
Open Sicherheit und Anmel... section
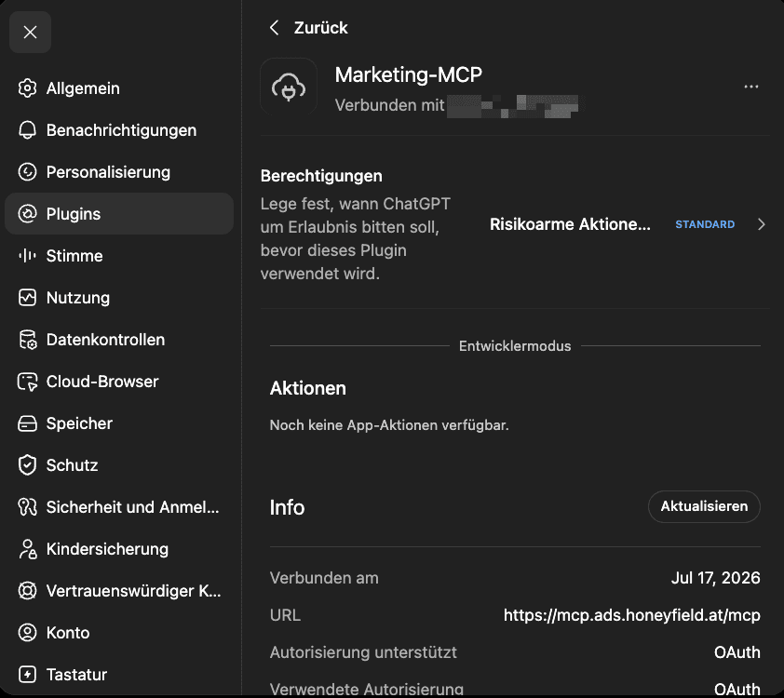point(119,507)
